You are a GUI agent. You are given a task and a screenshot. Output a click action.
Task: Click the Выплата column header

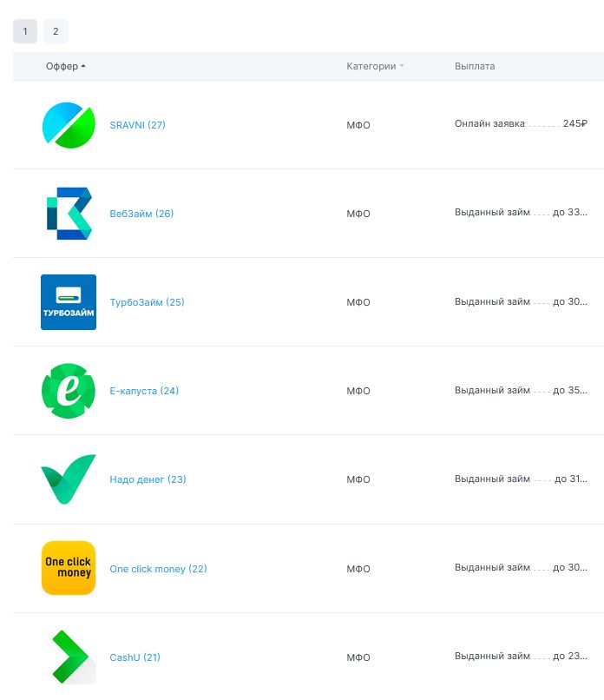[x=475, y=66]
